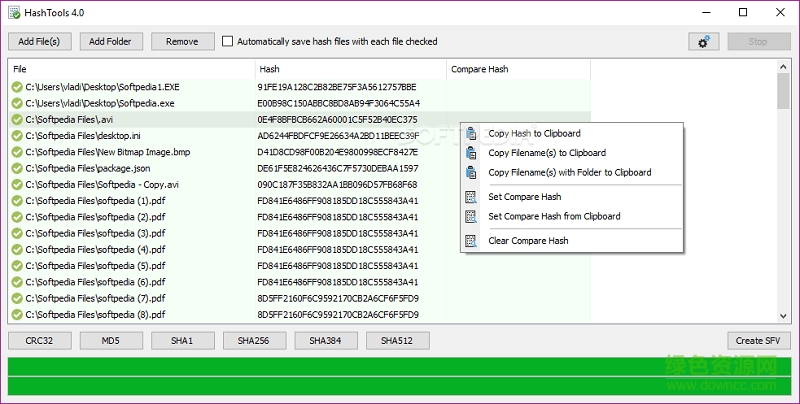Click the Remove button
The image size is (800, 404).
coord(183,42)
